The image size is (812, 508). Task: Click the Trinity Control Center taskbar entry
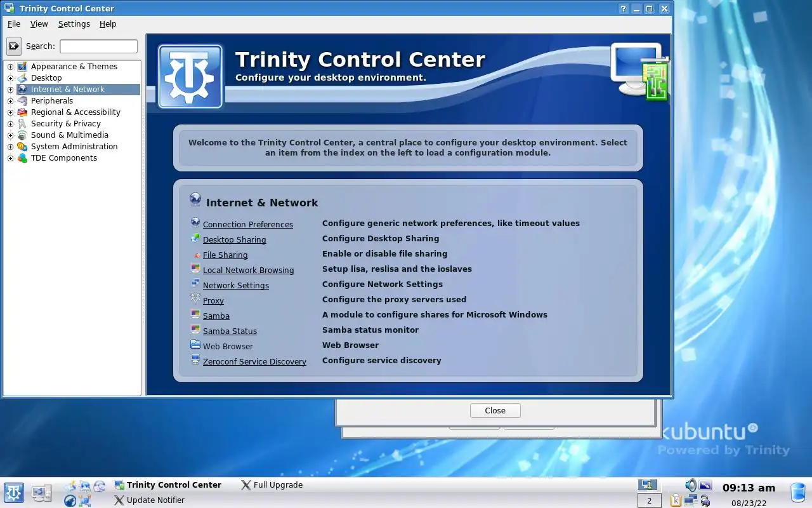click(167, 485)
